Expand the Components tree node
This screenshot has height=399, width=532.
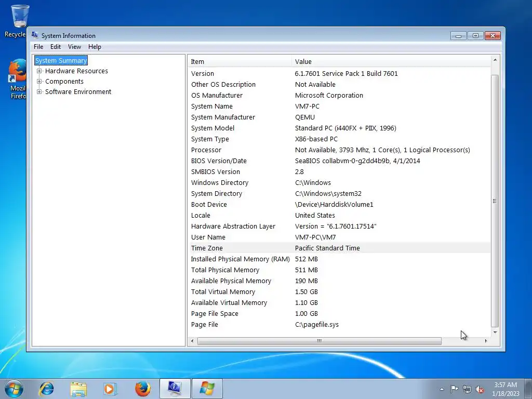[x=39, y=82]
